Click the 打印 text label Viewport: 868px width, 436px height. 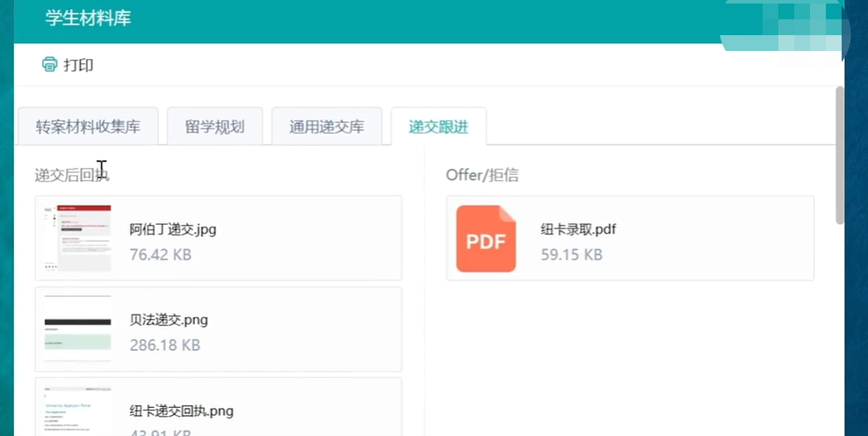click(78, 65)
